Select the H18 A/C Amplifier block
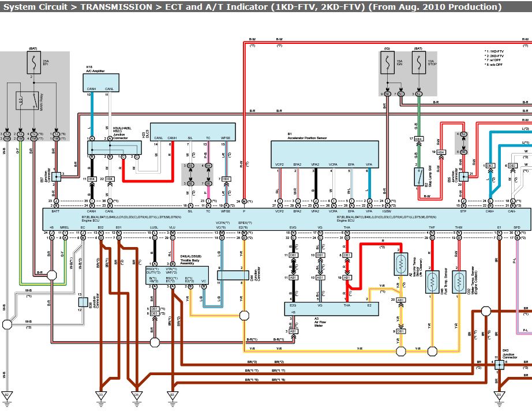Image resolution: width=532 pixels, height=415 pixels. [x=101, y=84]
